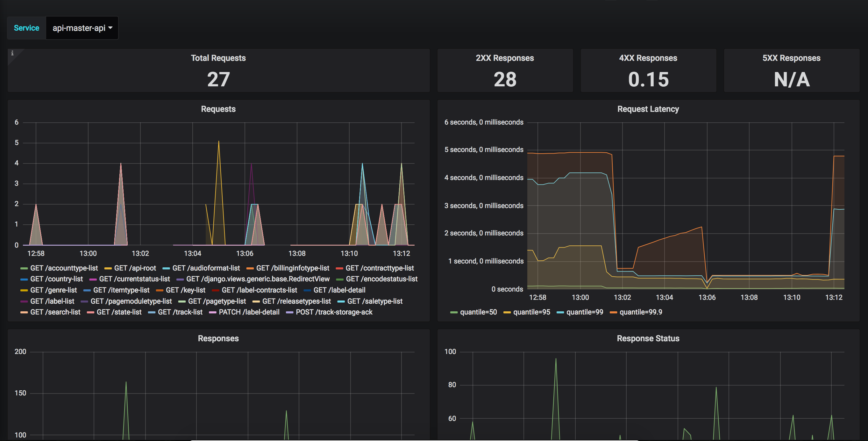This screenshot has height=441, width=868.
Task: Click the 2XX Responses panel title
Action: pos(504,58)
